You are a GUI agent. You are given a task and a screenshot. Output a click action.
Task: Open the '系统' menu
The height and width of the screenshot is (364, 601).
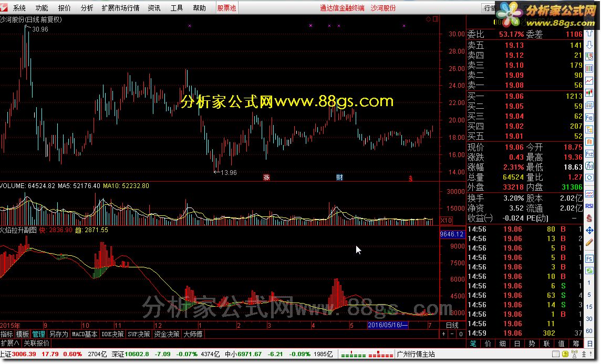click(x=19, y=8)
